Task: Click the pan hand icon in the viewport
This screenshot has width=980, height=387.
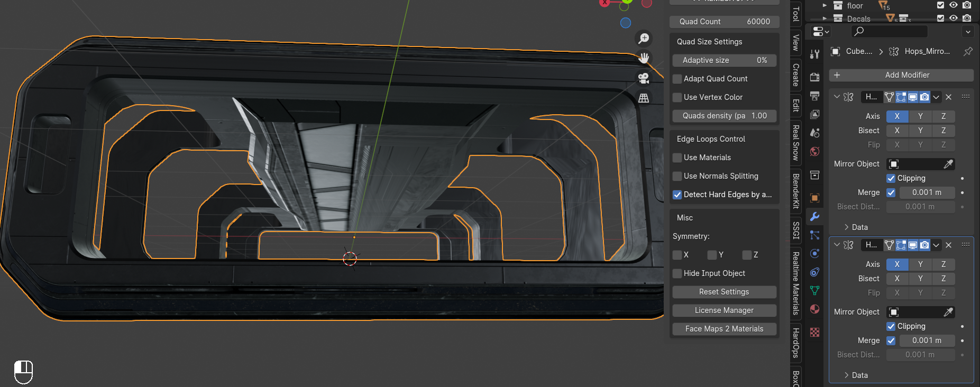Action: 644,58
